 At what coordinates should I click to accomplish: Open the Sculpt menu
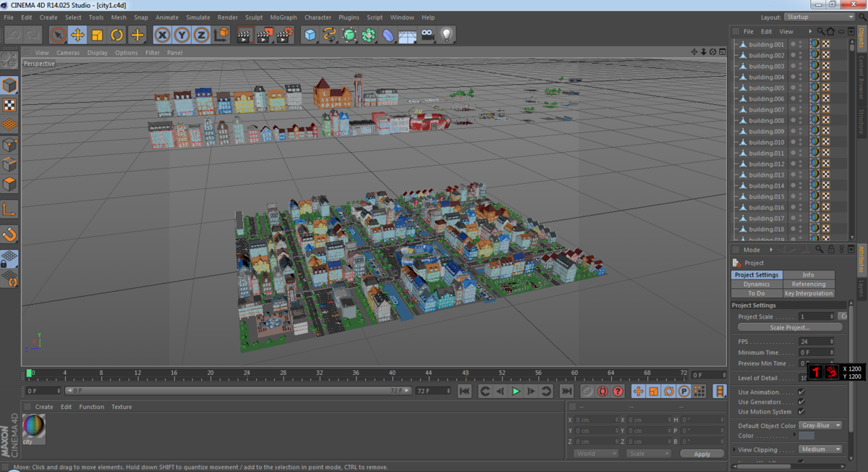pyautogui.click(x=254, y=17)
